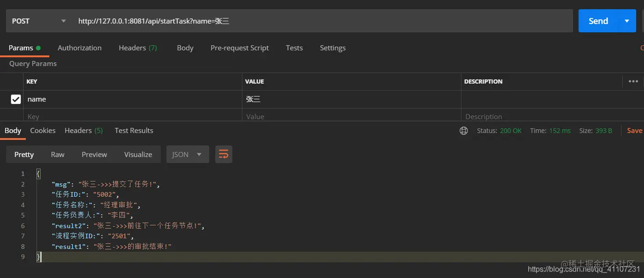Click the KEY column header
This screenshot has height=278, width=644.
(x=32, y=81)
